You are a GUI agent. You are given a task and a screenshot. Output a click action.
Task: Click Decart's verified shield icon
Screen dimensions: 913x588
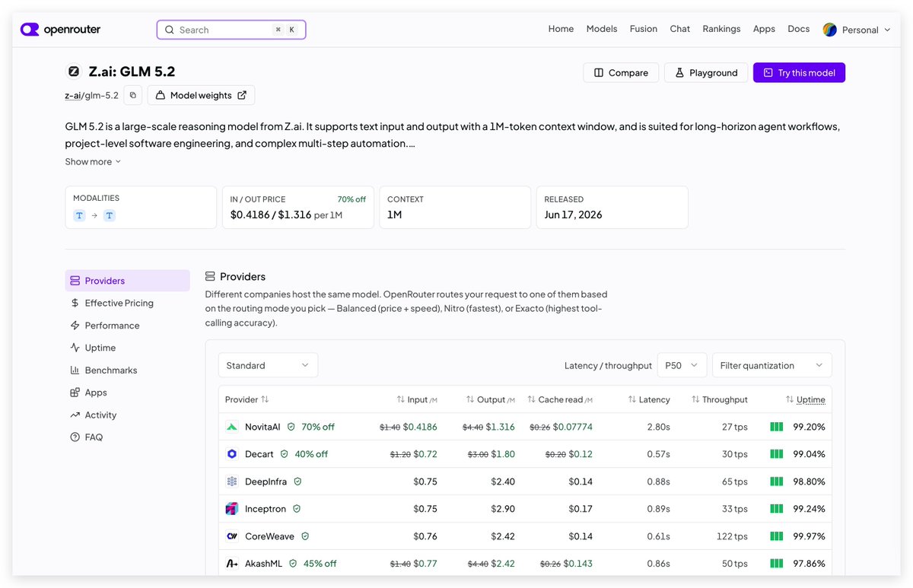284,454
